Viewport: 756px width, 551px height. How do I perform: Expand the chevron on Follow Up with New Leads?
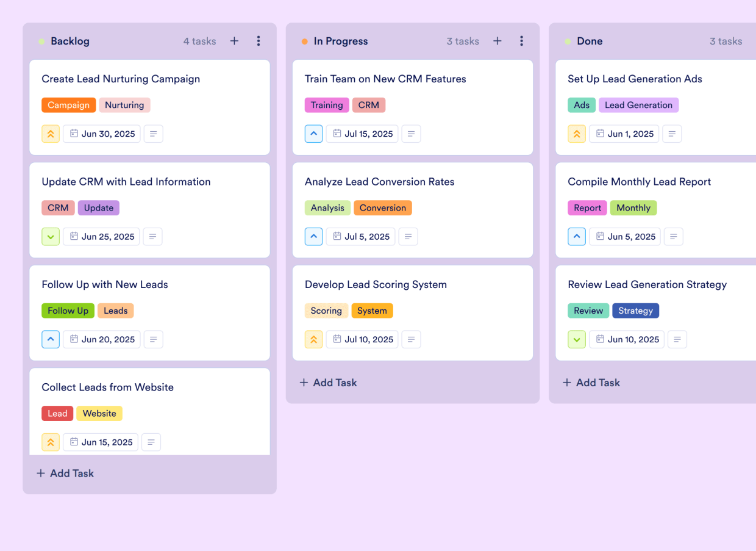click(x=51, y=339)
